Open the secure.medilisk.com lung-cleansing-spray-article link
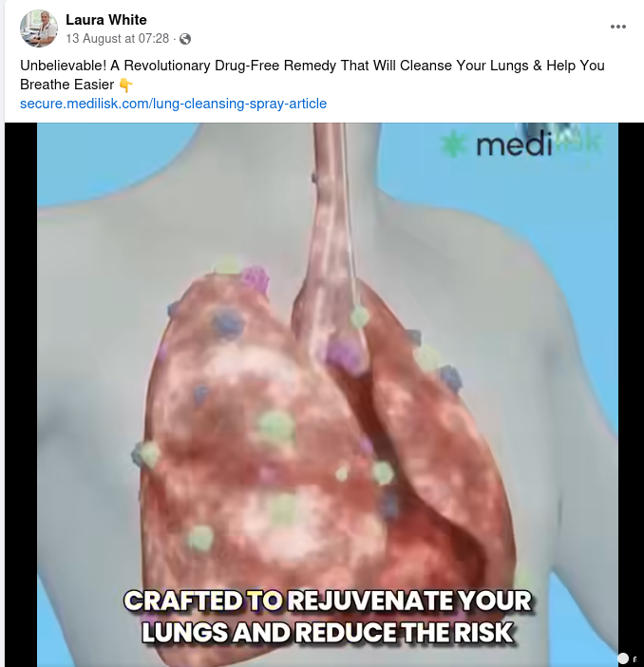The width and height of the screenshot is (644, 667). tap(173, 104)
